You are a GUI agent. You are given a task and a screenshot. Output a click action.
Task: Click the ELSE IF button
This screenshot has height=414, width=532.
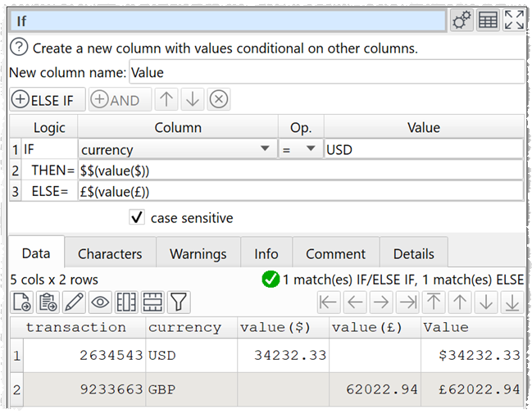coord(48,100)
